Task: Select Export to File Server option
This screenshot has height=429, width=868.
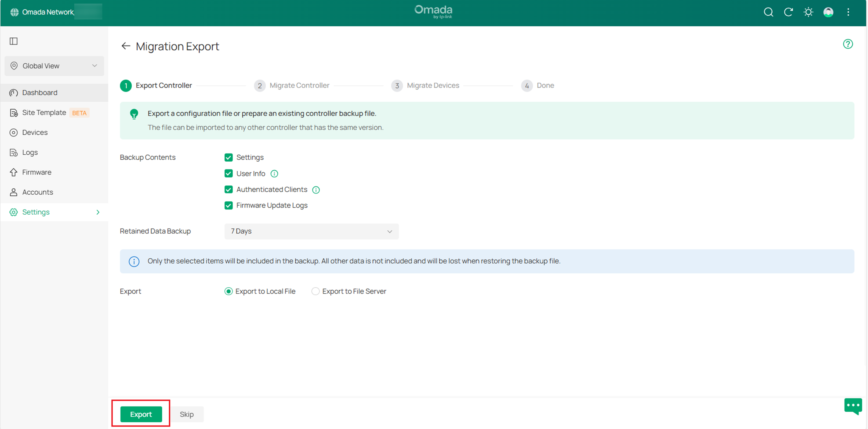Action: tap(315, 291)
